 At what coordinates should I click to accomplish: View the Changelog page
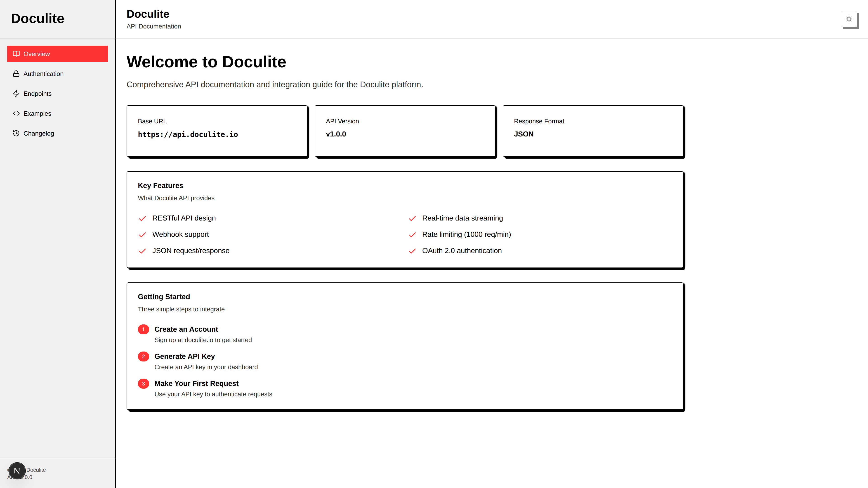click(x=38, y=133)
